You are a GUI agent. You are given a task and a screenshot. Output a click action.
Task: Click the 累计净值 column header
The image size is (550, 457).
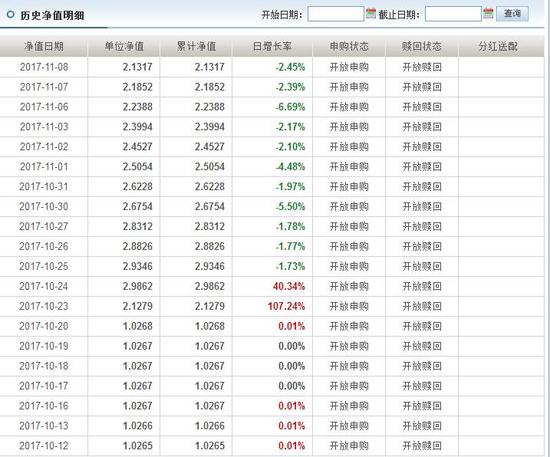click(x=196, y=46)
